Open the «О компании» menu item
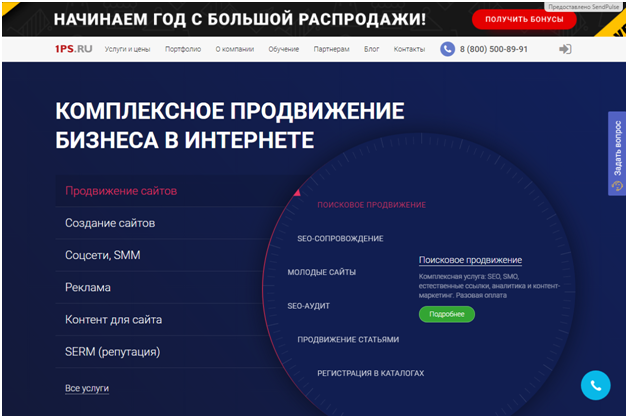 [x=235, y=49]
